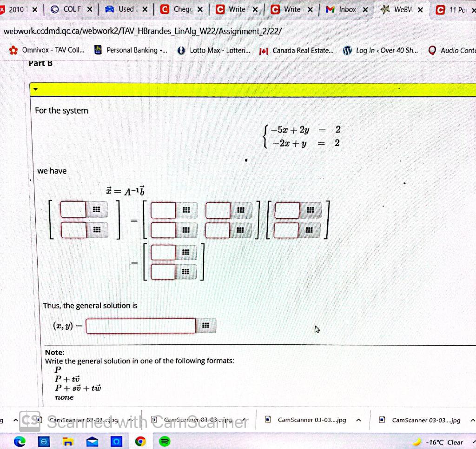Open the Canada Real Estate bookmark
The height and width of the screenshot is (449, 476).
tap(297, 51)
